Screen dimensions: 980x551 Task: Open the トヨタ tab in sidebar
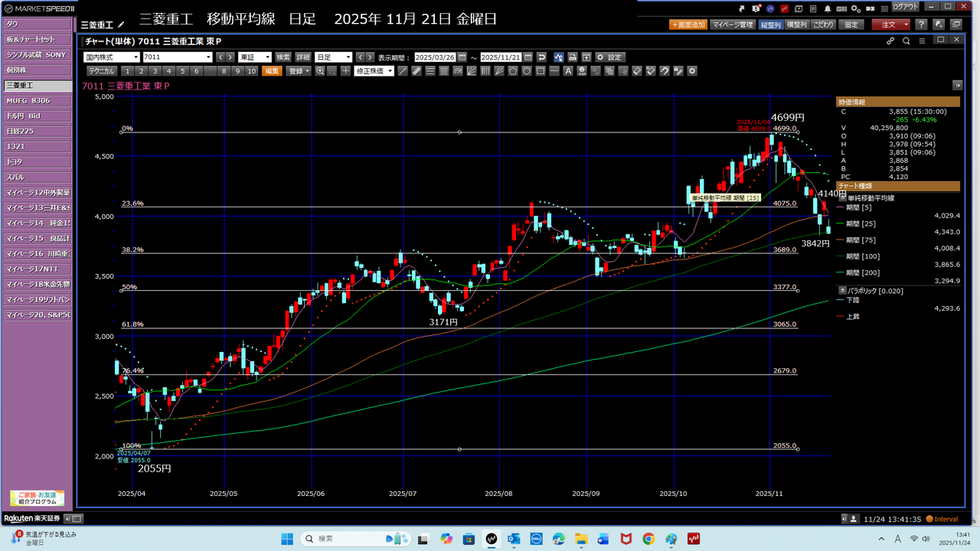[37, 161]
